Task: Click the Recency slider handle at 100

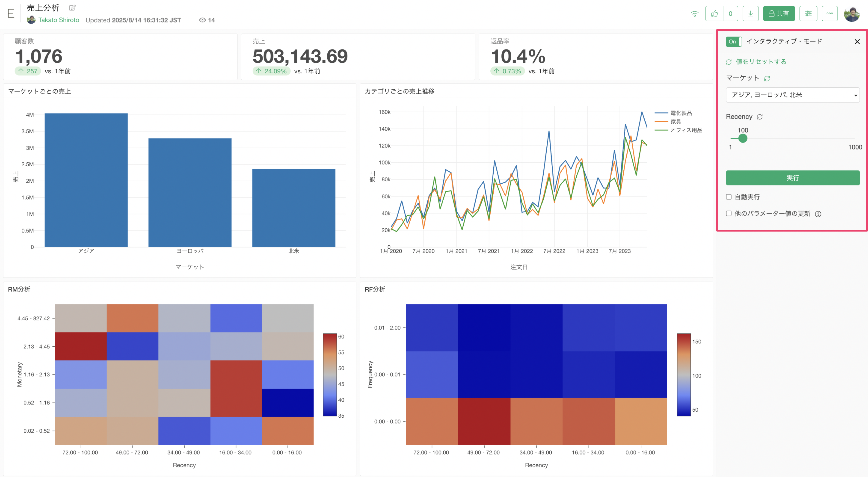Action: click(x=743, y=138)
